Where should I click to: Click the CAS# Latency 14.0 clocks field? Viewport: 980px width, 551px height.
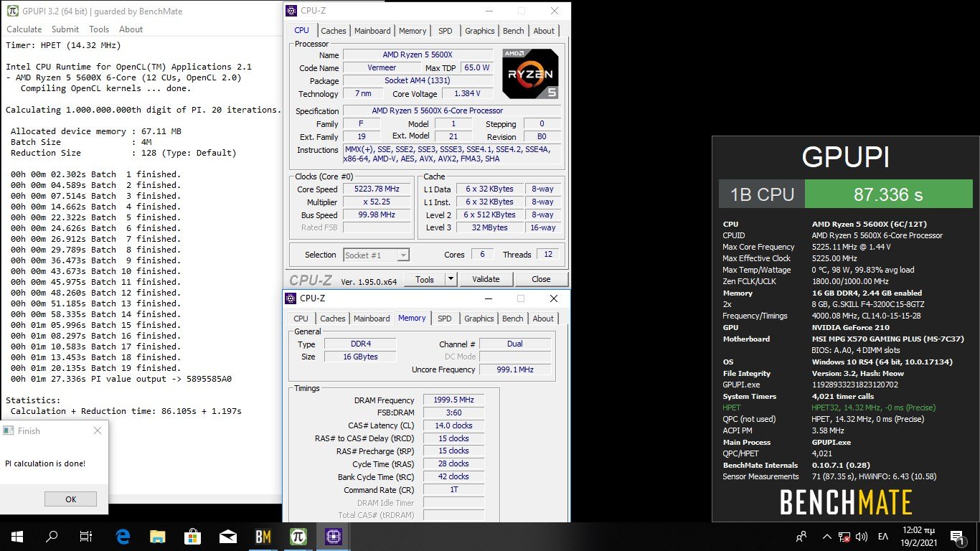tap(453, 426)
